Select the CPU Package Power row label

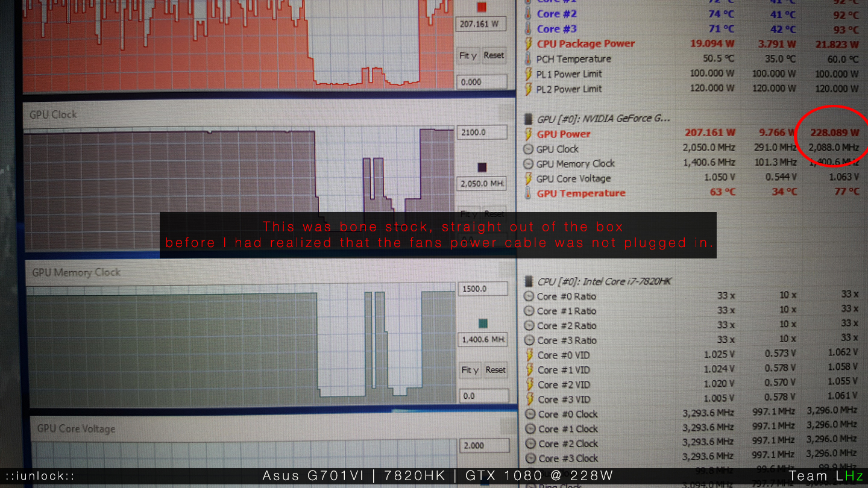(x=586, y=43)
